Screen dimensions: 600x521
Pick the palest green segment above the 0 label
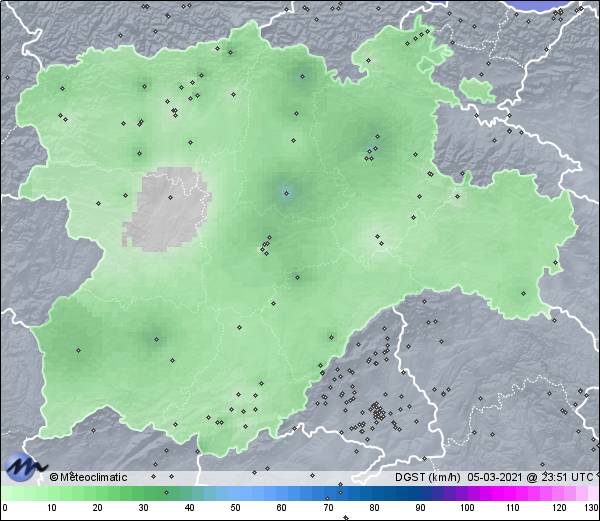(8, 493)
